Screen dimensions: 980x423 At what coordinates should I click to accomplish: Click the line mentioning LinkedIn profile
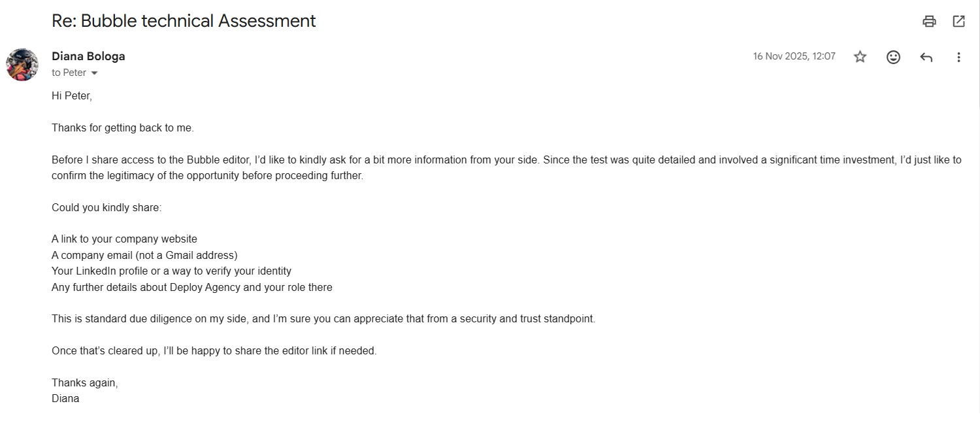171,271
